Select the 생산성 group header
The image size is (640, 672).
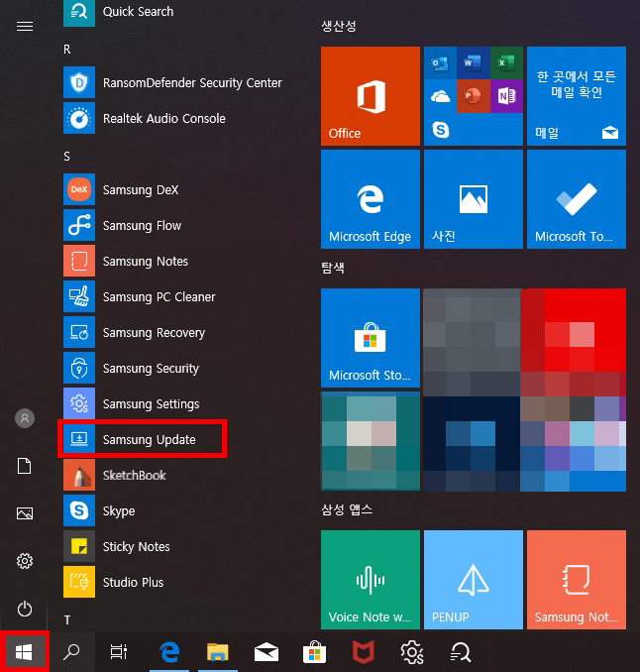pos(339,26)
